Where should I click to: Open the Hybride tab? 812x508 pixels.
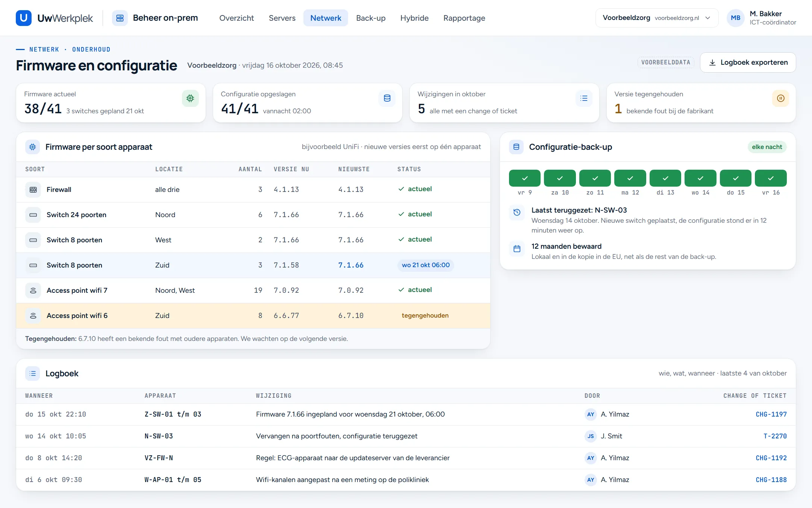(414, 18)
